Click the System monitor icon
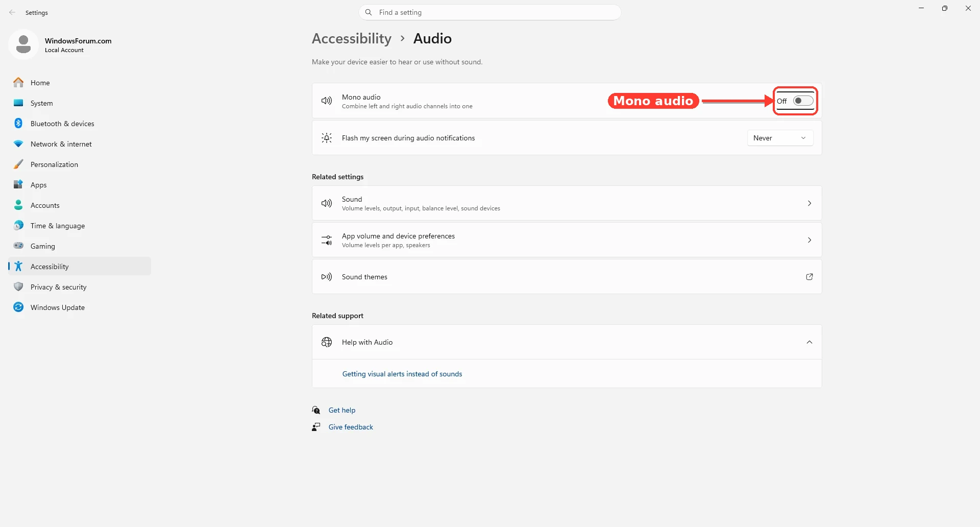The width and height of the screenshot is (980, 527). [18, 103]
